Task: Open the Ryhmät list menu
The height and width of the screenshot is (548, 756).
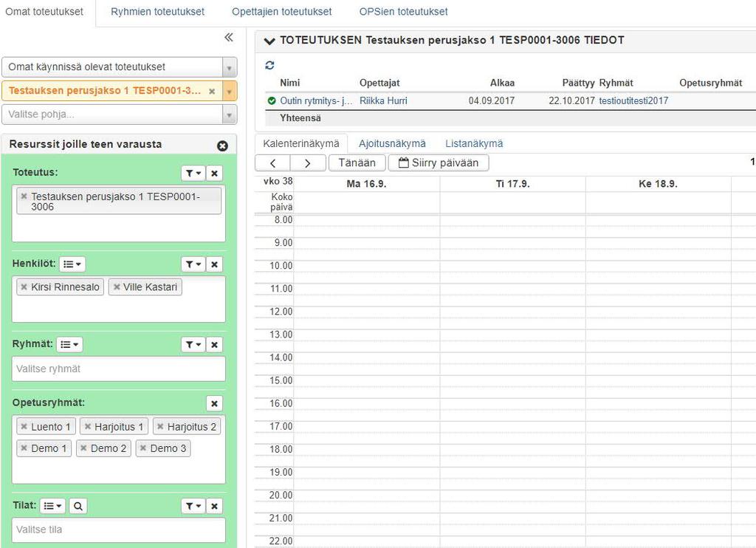Action: (70, 344)
